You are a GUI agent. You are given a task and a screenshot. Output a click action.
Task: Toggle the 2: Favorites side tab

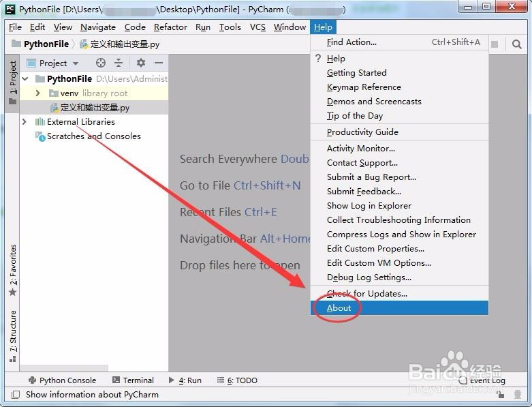coord(12,270)
